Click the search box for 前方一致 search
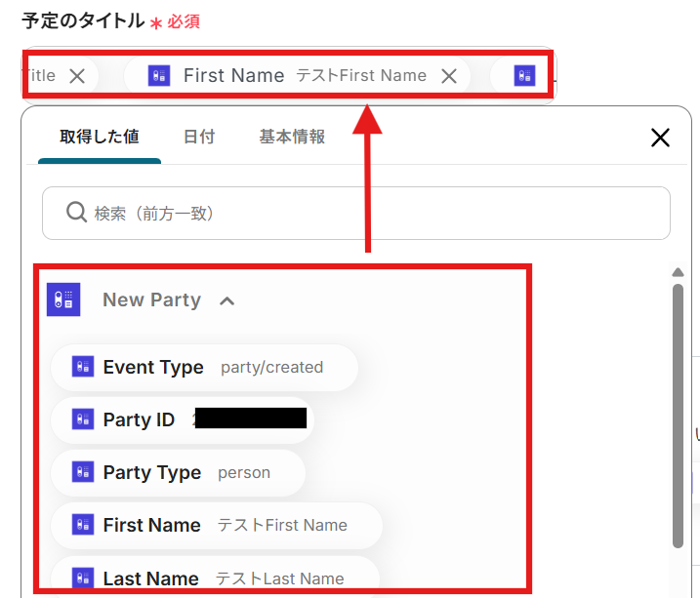Viewport: 700px width, 598px height. pos(371,213)
